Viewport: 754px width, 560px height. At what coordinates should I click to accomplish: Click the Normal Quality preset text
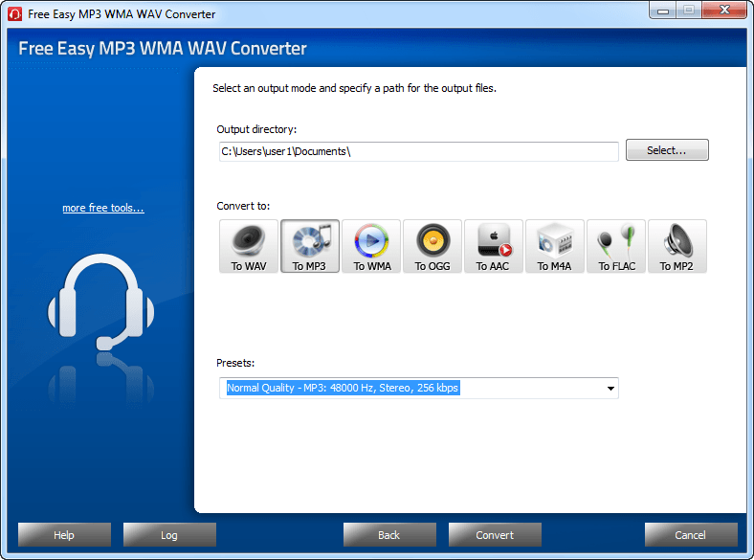(344, 389)
